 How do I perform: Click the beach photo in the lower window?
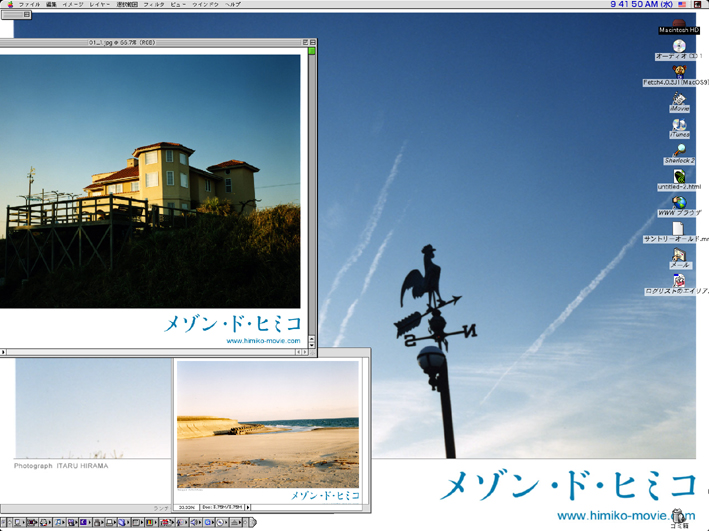click(x=268, y=424)
